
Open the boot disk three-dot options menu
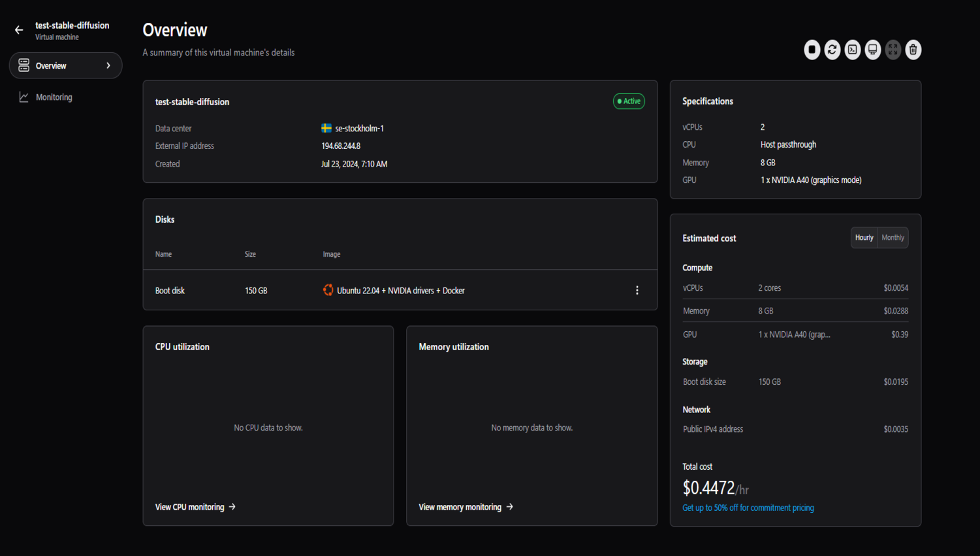(637, 290)
